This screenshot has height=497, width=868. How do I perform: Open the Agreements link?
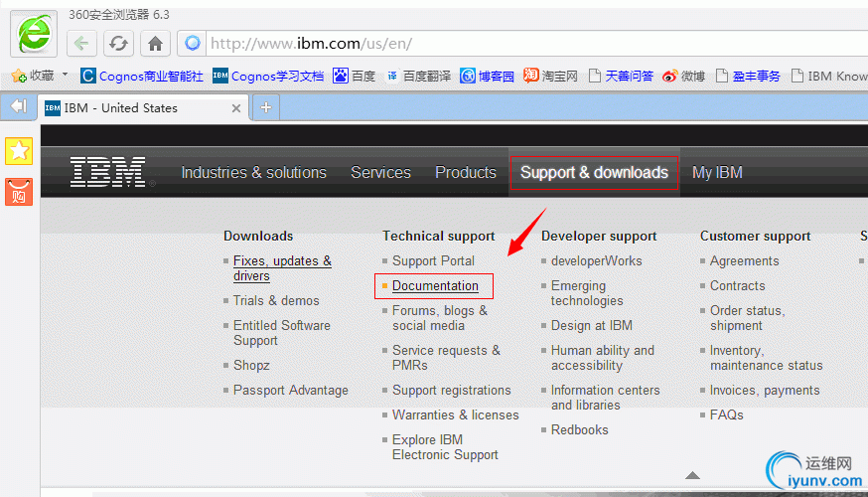coord(744,260)
